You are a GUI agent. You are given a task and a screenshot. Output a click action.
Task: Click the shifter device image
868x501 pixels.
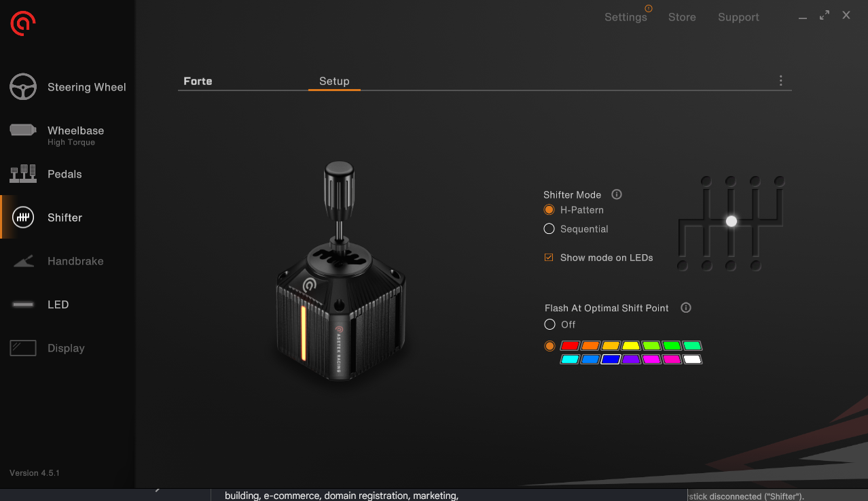(341, 272)
